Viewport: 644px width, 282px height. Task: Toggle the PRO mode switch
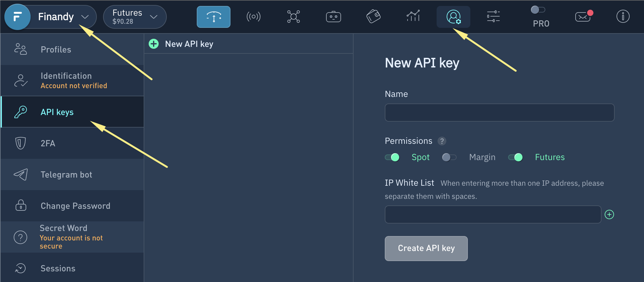[538, 10]
